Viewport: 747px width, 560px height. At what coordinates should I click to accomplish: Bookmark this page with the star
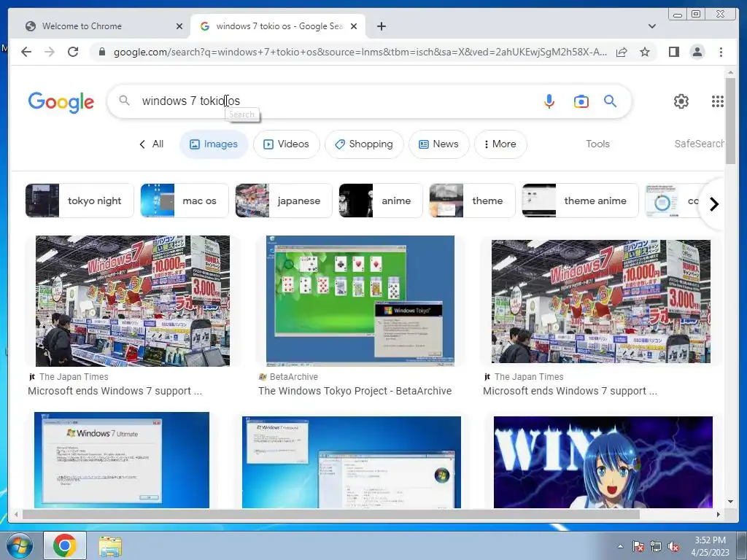[645, 52]
